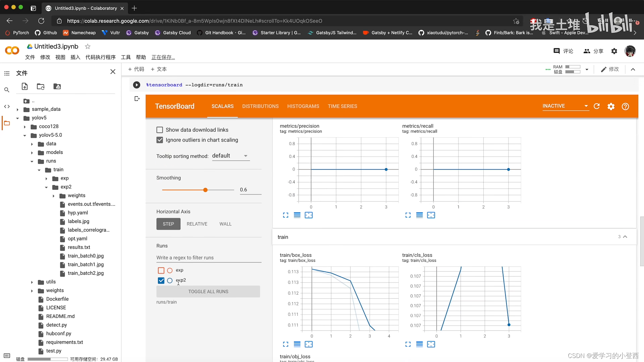Expand the coco128 folder
The width and height of the screenshot is (644, 362).
pos(24,127)
